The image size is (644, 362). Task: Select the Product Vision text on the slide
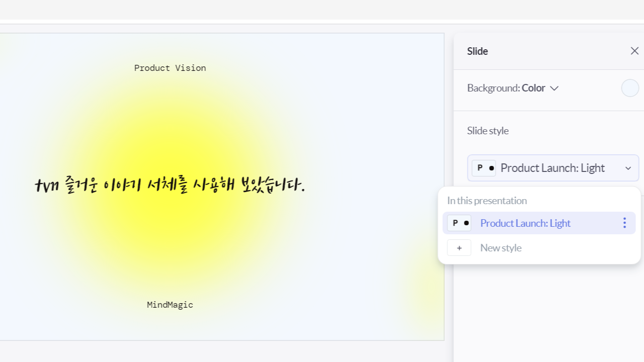coord(170,68)
